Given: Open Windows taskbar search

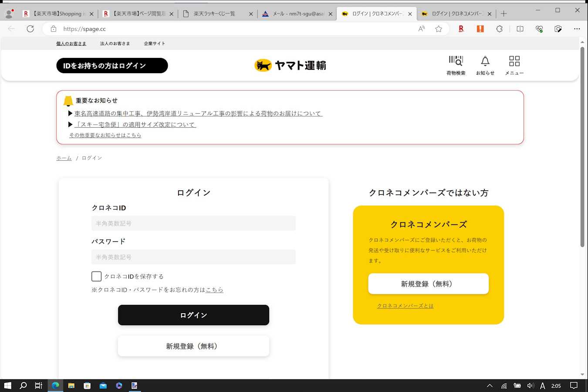Looking at the screenshot, I should 23,385.
